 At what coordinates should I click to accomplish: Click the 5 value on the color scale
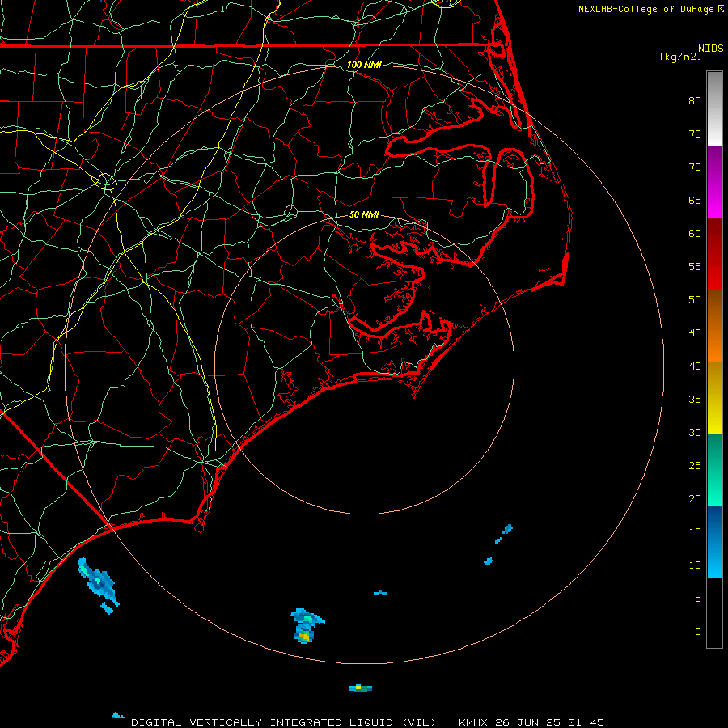(x=698, y=599)
